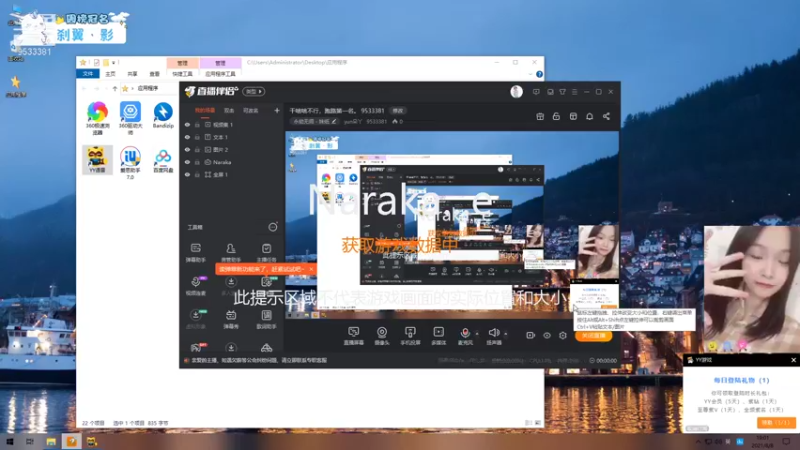Open the message icon in the title bar
Screen dimensions: 800x450
tap(536, 92)
